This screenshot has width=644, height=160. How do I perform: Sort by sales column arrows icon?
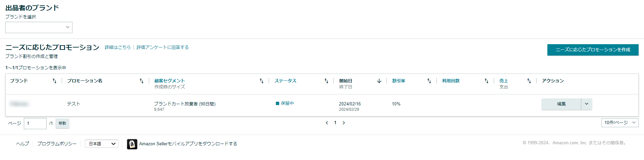pos(529,81)
